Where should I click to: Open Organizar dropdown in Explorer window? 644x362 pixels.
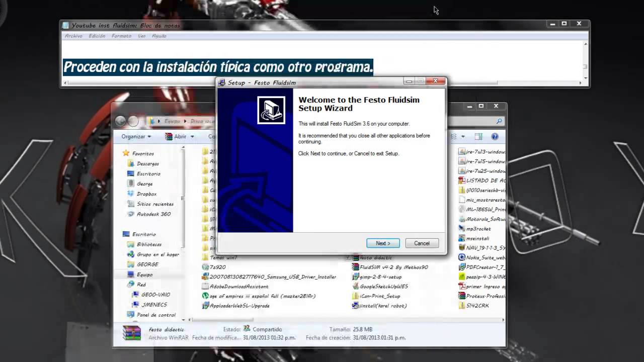pyautogui.click(x=136, y=136)
